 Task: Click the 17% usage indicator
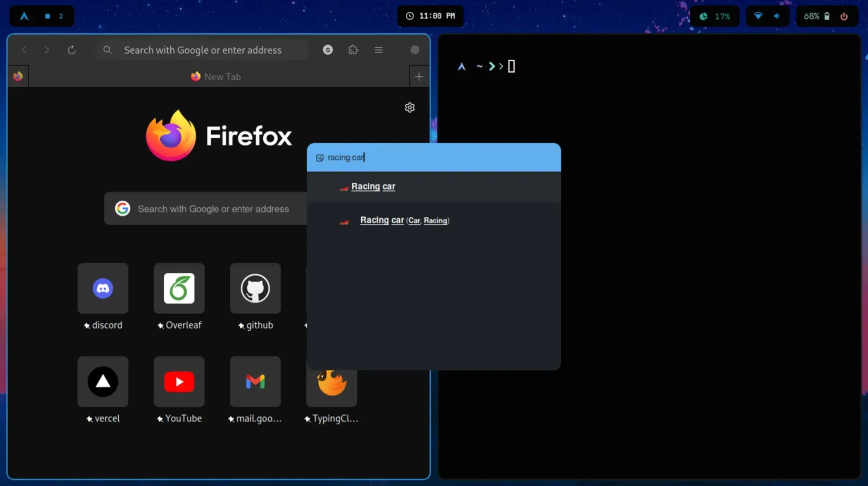[x=715, y=16]
